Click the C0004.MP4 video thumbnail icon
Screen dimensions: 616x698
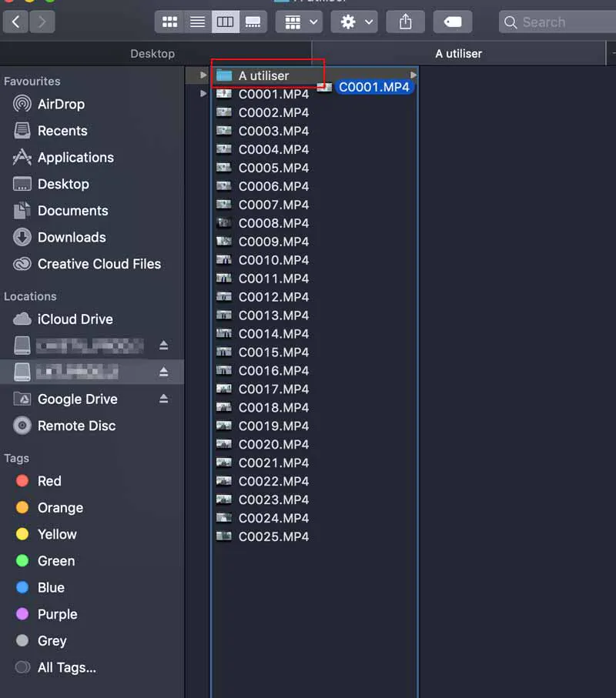pos(223,149)
